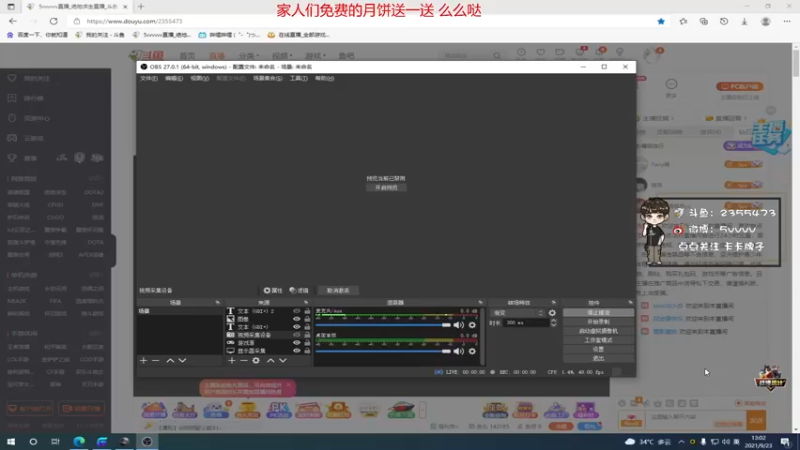Image resolution: width=800 pixels, height=450 pixels.
Task: Enable 工作室模式 studio mode
Action: pos(598,340)
